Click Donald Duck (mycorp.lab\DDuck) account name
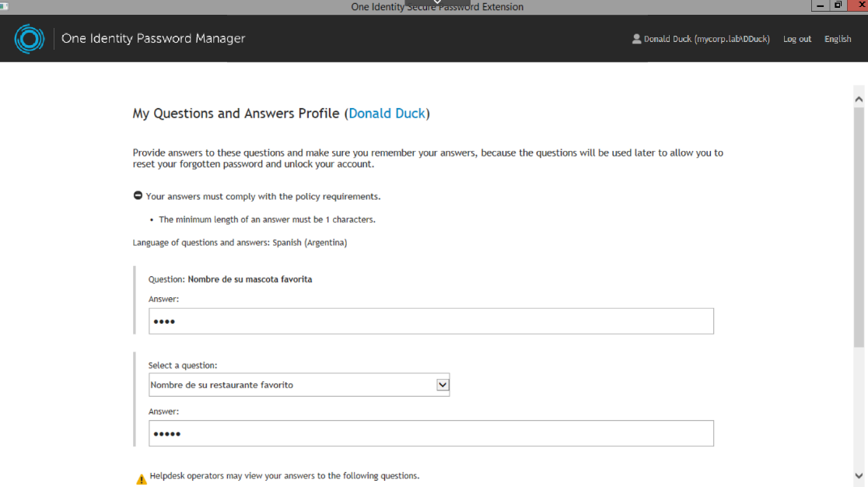This screenshot has height=487, width=868. [707, 39]
